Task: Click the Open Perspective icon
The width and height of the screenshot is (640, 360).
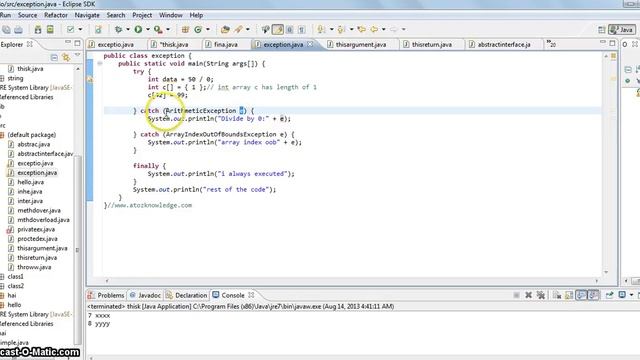Action: [x=601, y=30]
